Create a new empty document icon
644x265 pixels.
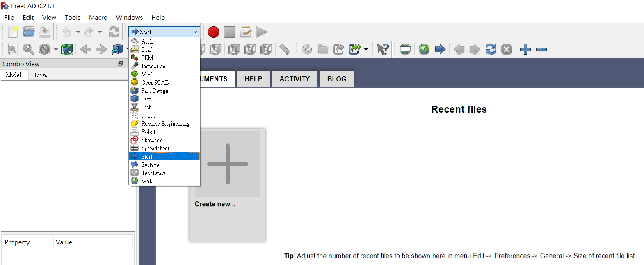pos(13,32)
